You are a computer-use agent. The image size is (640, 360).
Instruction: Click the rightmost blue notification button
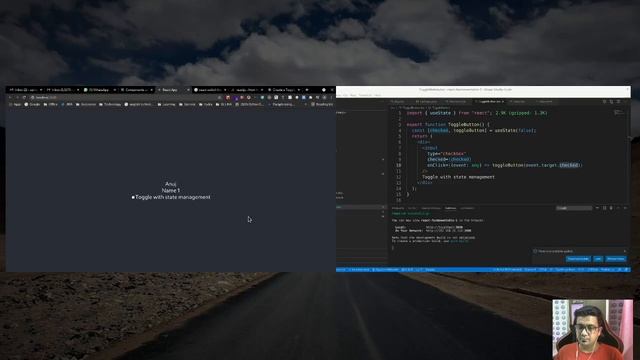coord(616,259)
